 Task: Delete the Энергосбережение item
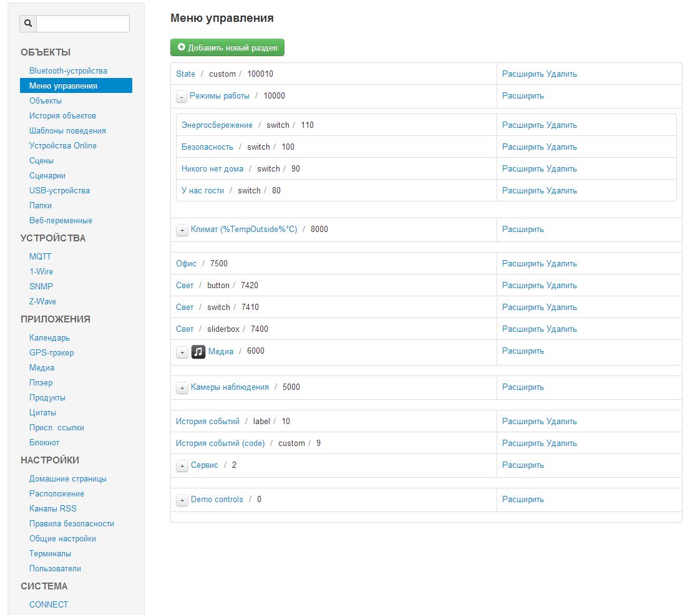[561, 125]
